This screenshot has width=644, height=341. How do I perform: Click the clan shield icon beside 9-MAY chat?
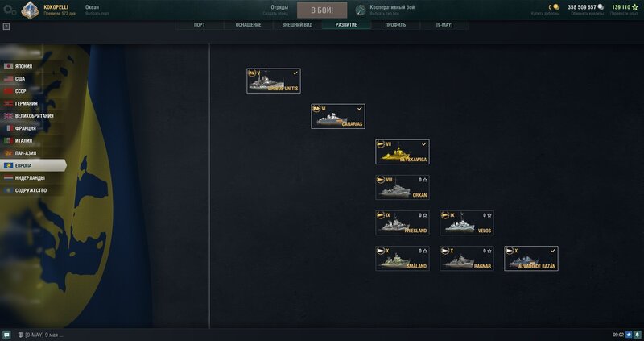20,335
